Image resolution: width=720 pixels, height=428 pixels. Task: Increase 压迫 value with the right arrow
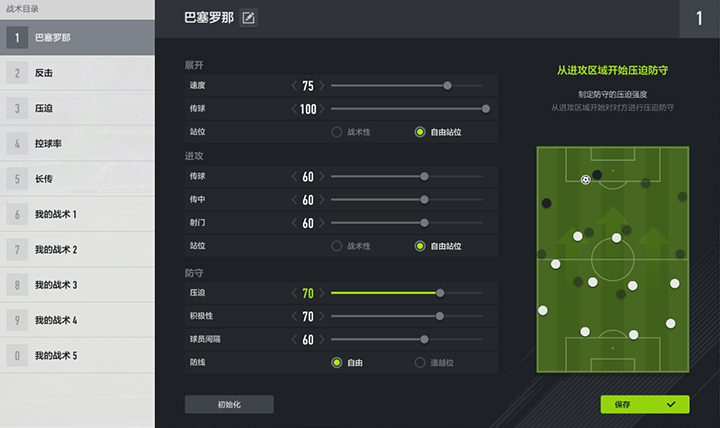click(321, 293)
